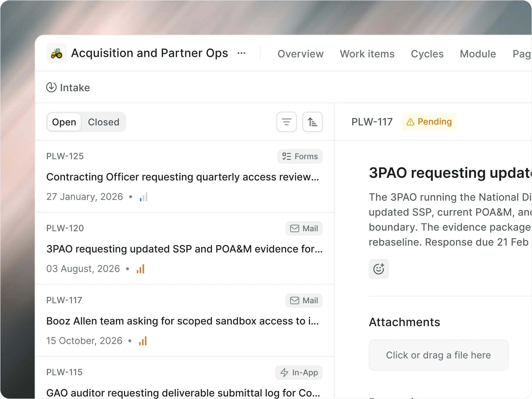The height and width of the screenshot is (399, 532).
Task: Go to the Module tab
Action: click(x=478, y=54)
